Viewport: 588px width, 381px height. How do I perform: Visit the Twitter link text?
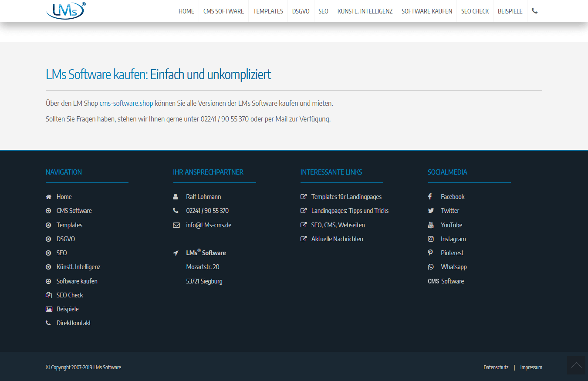click(x=450, y=211)
